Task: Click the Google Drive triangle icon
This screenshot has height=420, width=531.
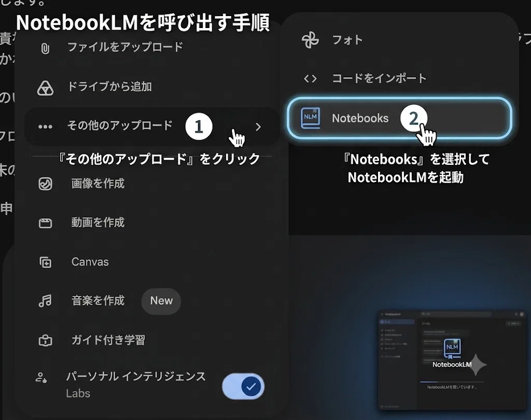Action: coord(45,88)
